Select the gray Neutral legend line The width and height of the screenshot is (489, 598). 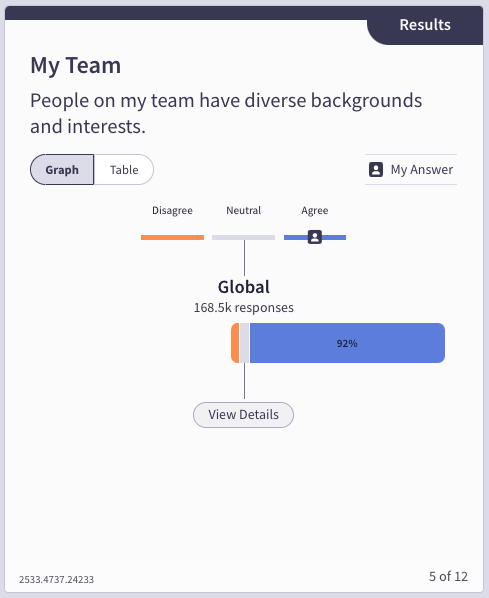[243, 238]
